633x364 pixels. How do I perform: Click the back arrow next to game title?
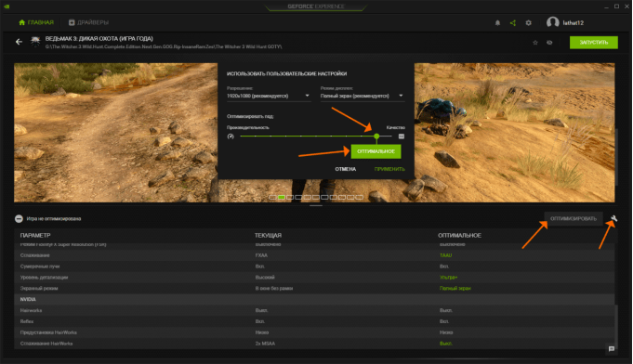point(19,42)
